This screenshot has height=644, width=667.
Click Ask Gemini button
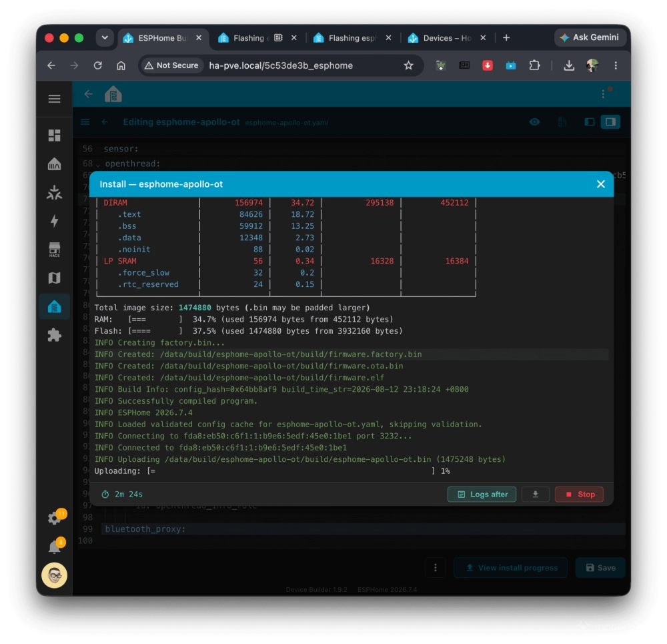590,37
